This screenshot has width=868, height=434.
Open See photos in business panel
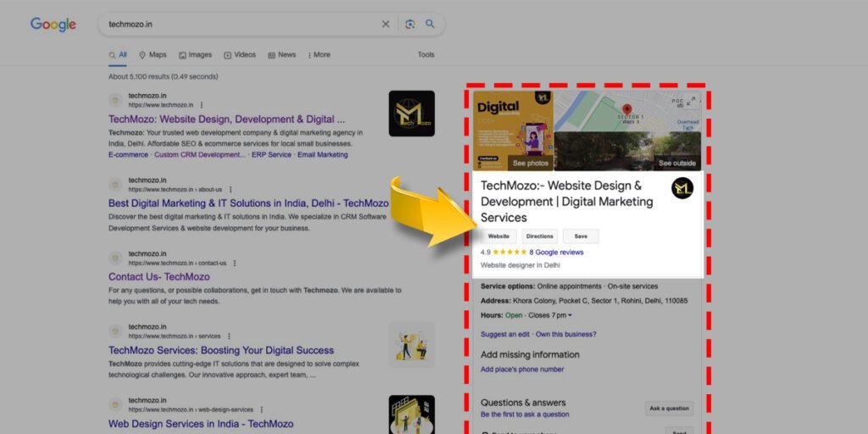click(x=531, y=164)
